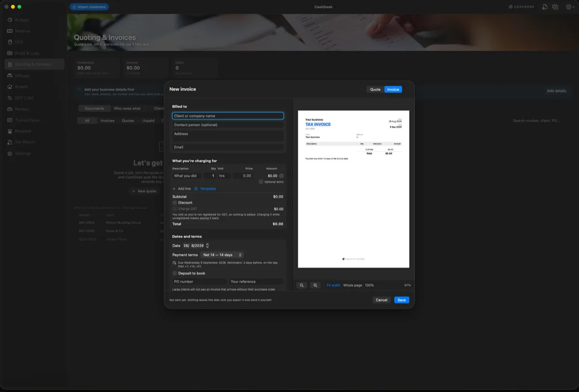Click the Address field
Screen dimensions: 579x392
click(x=228, y=136)
